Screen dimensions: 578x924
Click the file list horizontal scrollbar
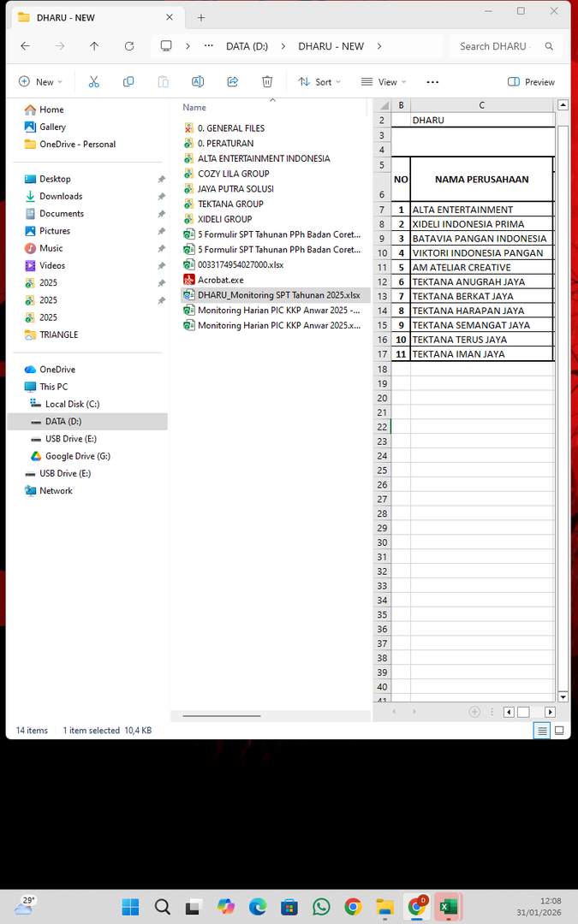(221, 715)
